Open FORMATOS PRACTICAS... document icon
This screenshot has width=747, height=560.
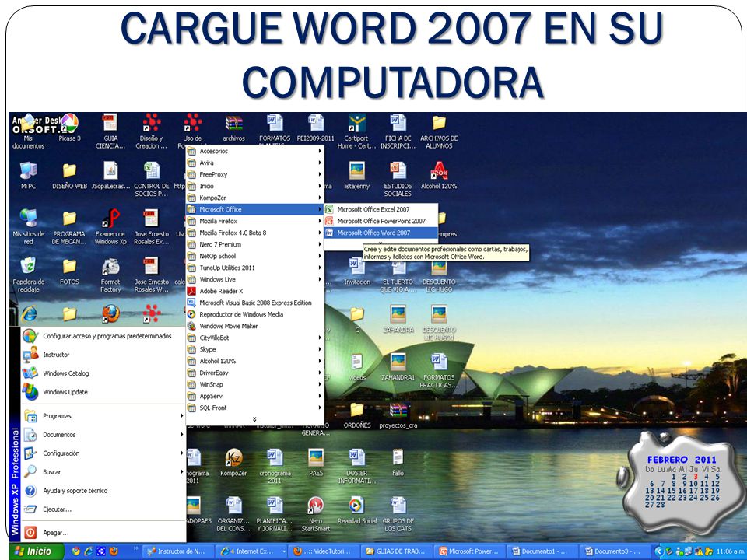(439, 370)
